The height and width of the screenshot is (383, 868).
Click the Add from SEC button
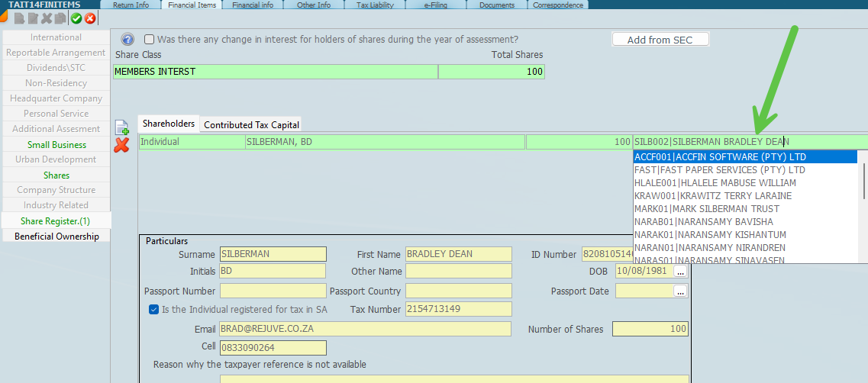pyautogui.click(x=660, y=40)
